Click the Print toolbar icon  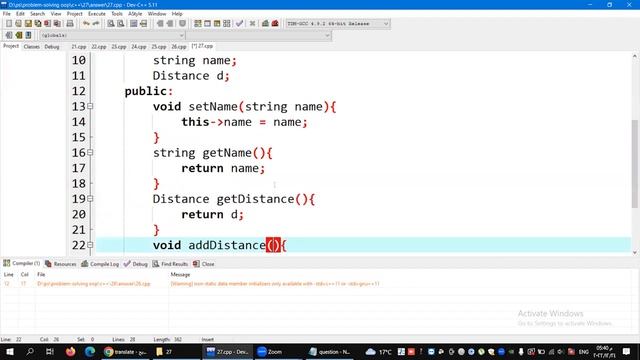point(70,24)
